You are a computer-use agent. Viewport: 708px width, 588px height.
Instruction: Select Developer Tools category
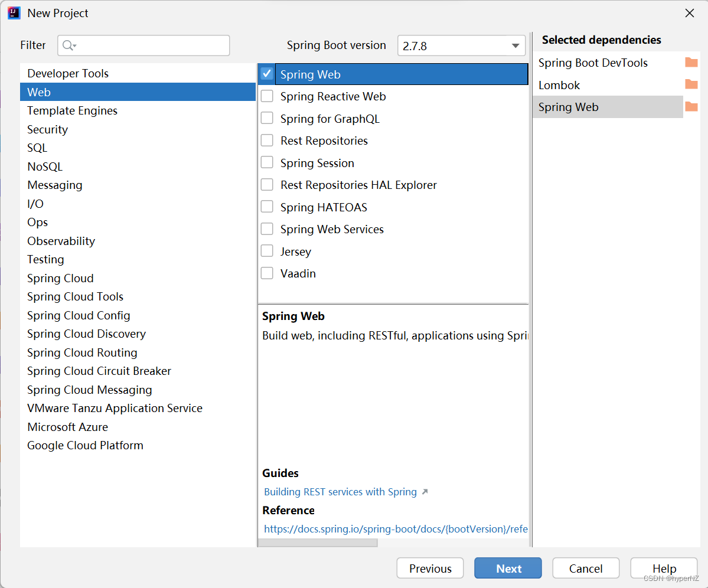138,73
